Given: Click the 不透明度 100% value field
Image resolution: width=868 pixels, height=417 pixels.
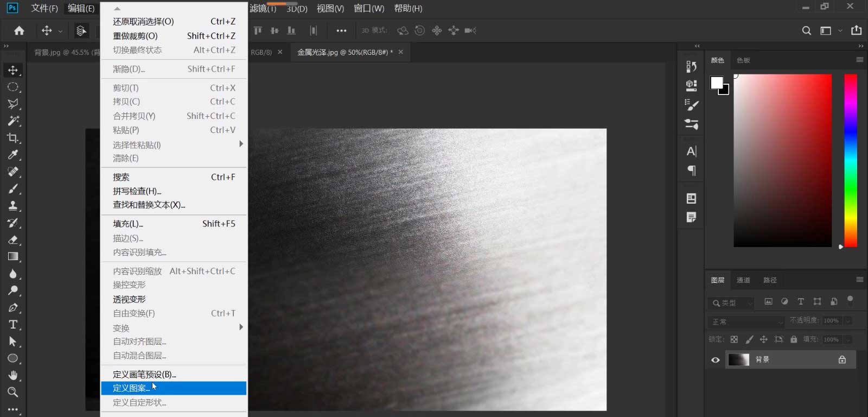Looking at the screenshot, I should [831, 320].
